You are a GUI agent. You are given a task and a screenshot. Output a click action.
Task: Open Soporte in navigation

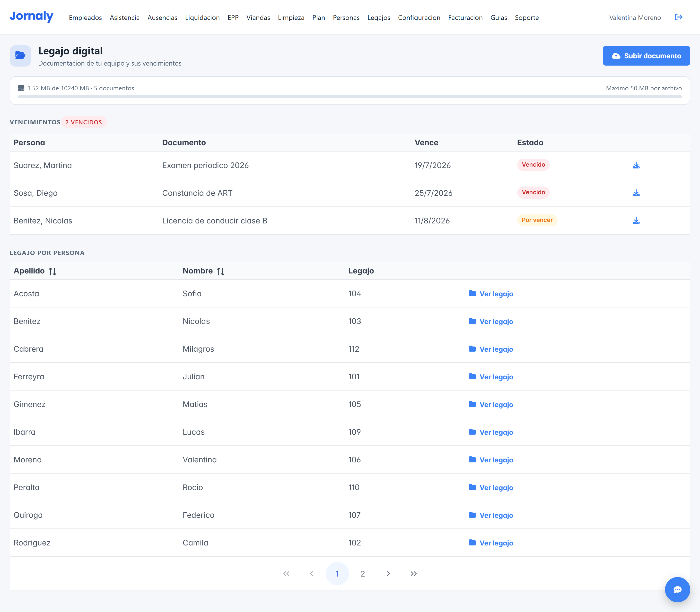point(527,17)
